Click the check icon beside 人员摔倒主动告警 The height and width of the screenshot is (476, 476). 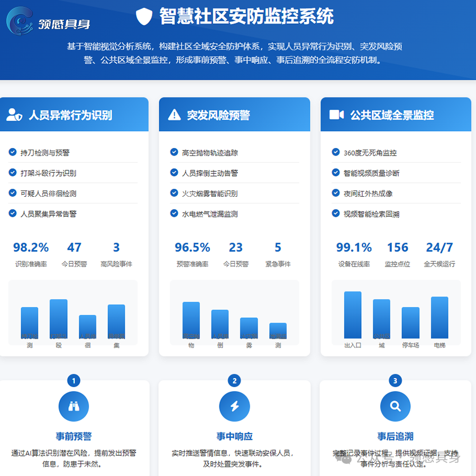coord(174,172)
